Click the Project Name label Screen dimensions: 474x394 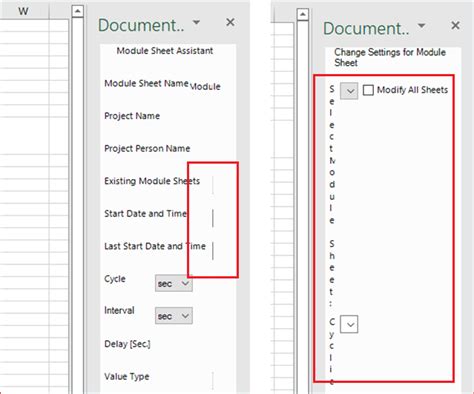[x=132, y=116]
